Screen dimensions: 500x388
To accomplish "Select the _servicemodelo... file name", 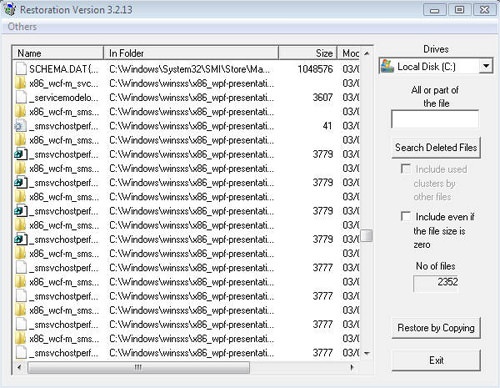I will coord(64,97).
